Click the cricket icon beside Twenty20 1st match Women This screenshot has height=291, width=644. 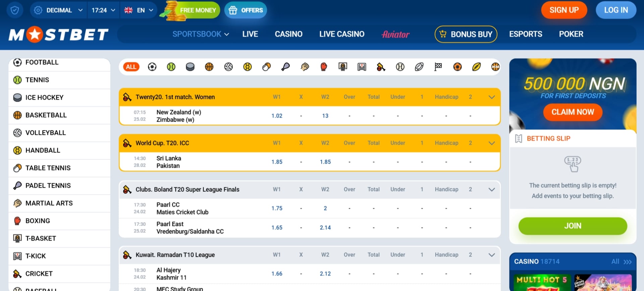tap(127, 97)
